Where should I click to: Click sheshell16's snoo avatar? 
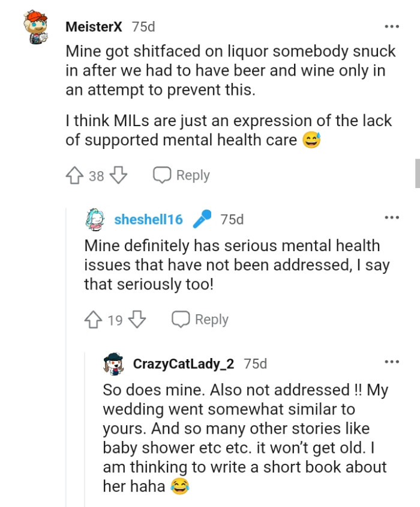pos(94,219)
